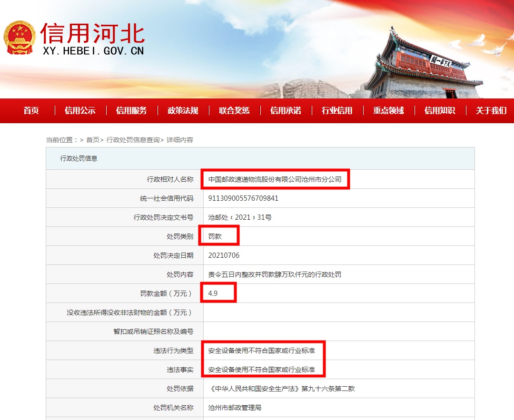Image resolution: width=514 pixels, height=420 pixels.
Task: Click the credit code 911309005576709841
Action: 243,198
